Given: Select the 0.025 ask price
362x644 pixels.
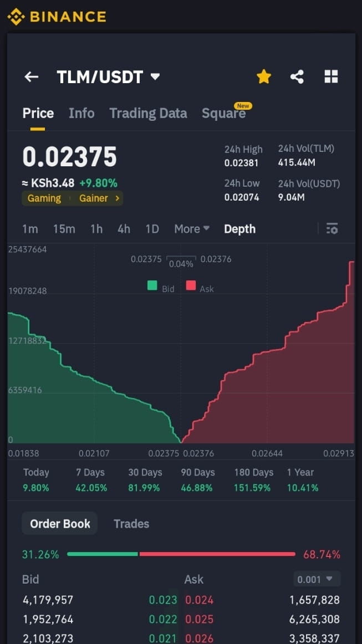Looking at the screenshot, I should [199, 619].
